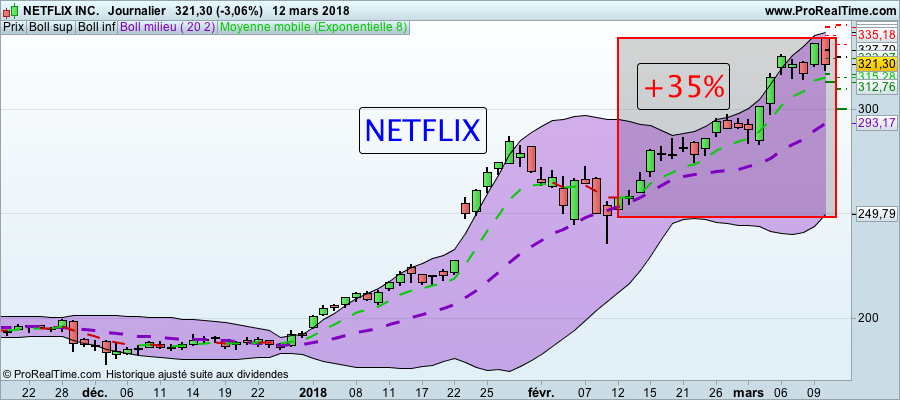Open the Moyenne mobile (Exponentielle 8) tab
This screenshot has height=400, width=900.
pos(313,27)
